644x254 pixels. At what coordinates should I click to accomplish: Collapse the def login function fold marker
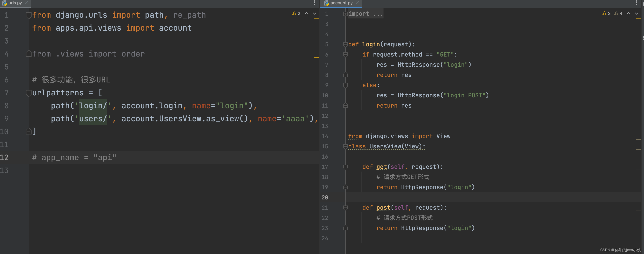[x=345, y=45]
